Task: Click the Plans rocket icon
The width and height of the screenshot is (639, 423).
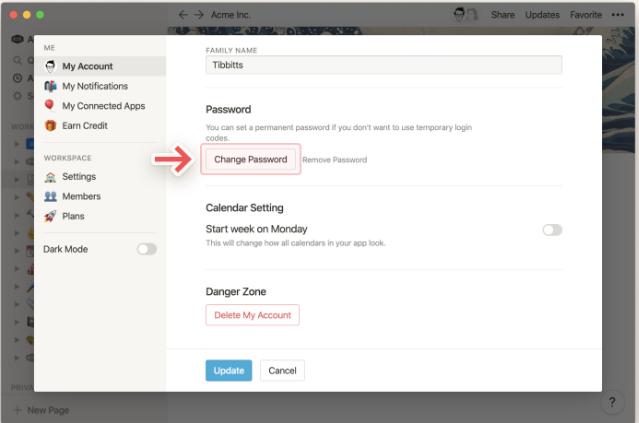Action: pos(50,215)
